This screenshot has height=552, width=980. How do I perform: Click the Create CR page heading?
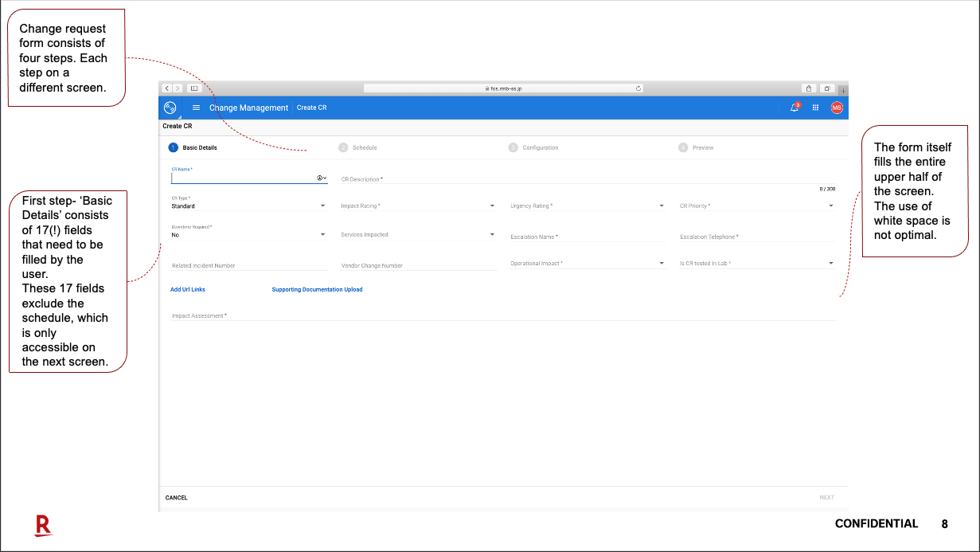178,126
